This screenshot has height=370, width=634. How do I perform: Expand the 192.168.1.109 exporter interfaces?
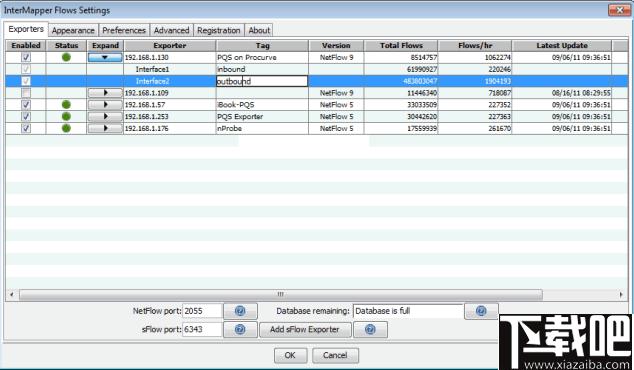click(105, 93)
